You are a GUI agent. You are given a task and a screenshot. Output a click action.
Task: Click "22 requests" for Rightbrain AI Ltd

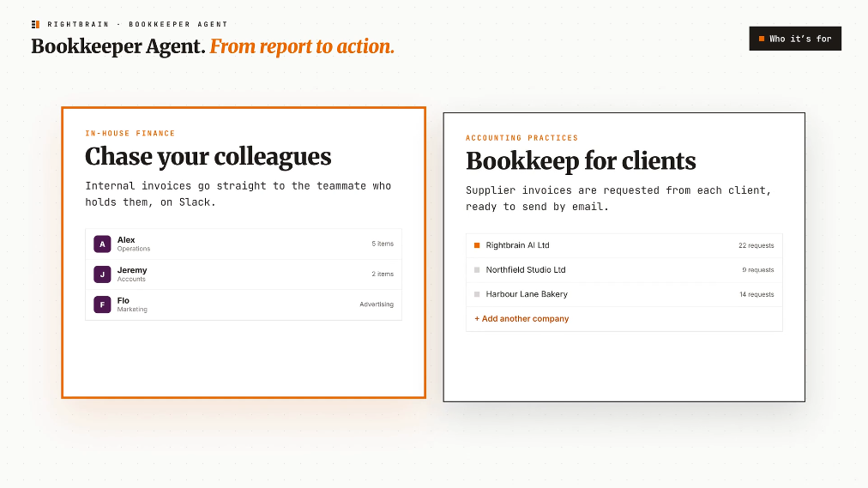pos(756,245)
